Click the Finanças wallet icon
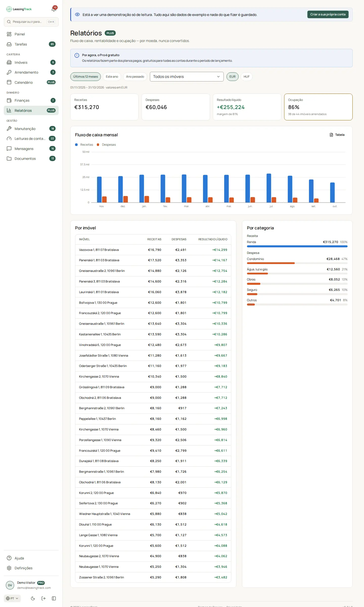The height and width of the screenshot is (607, 364). pos(9,100)
